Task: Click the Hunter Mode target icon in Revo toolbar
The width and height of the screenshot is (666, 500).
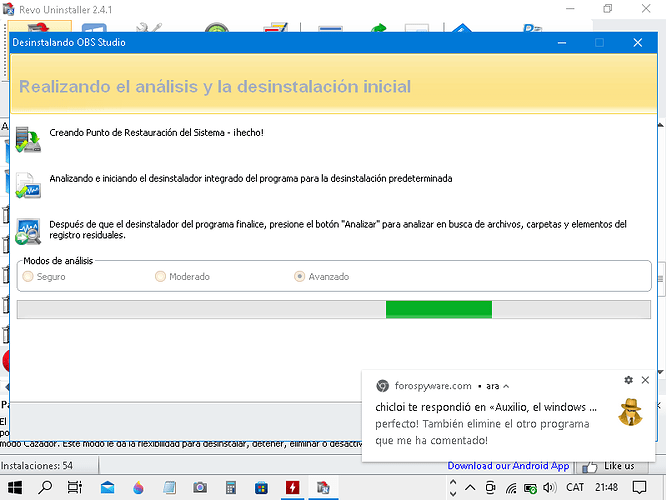Action: click(x=217, y=28)
